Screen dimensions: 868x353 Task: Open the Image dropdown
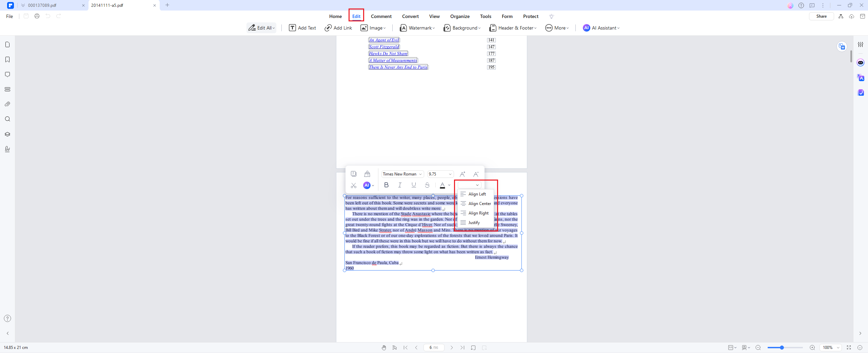(x=373, y=28)
